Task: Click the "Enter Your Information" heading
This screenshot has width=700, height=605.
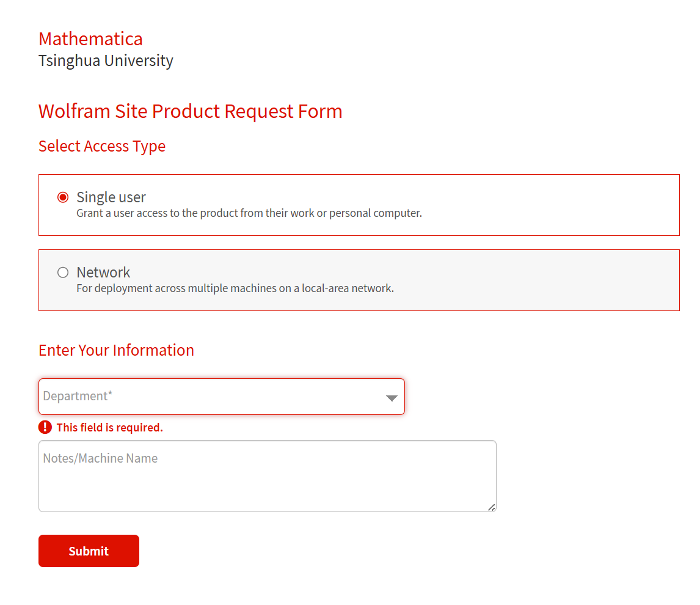Action: pos(116,350)
